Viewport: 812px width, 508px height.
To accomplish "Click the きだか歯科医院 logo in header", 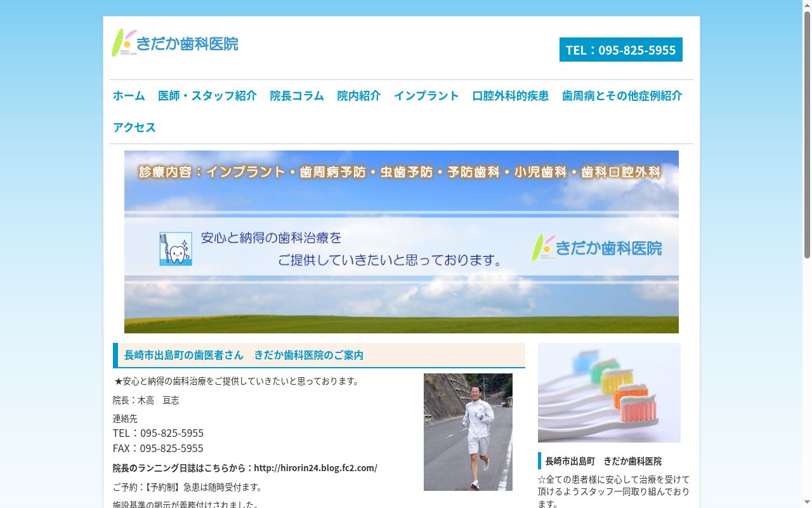I will click(x=175, y=43).
